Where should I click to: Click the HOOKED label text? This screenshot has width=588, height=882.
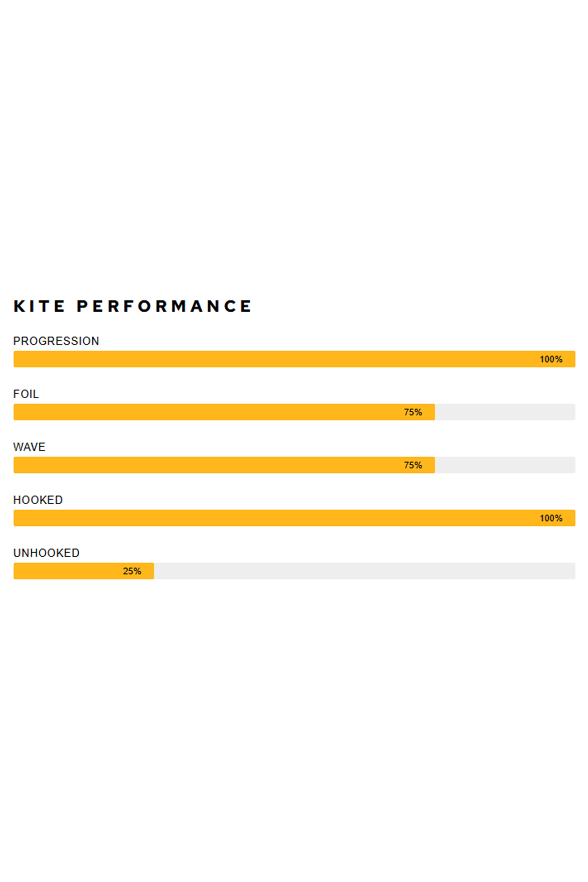tap(38, 500)
